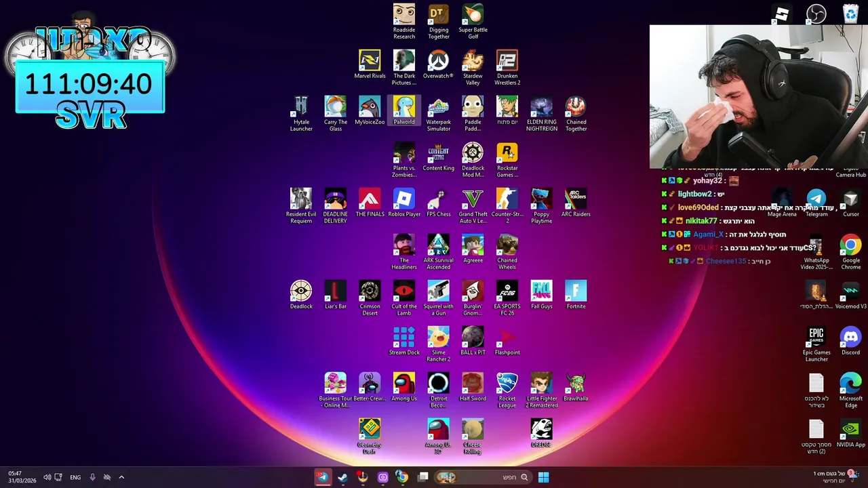Image resolution: width=868 pixels, height=488 pixels.
Task: Launch Rocket League from the desktop
Action: click(x=507, y=390)
